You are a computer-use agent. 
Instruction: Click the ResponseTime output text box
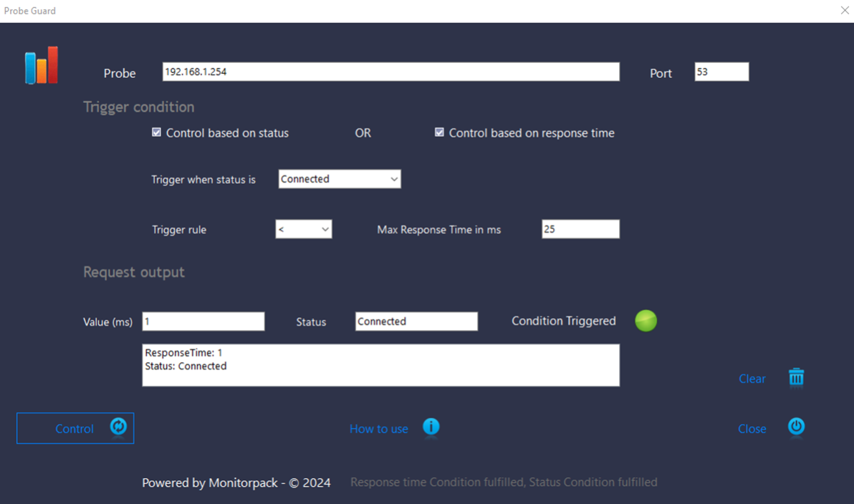click(380, 365)
